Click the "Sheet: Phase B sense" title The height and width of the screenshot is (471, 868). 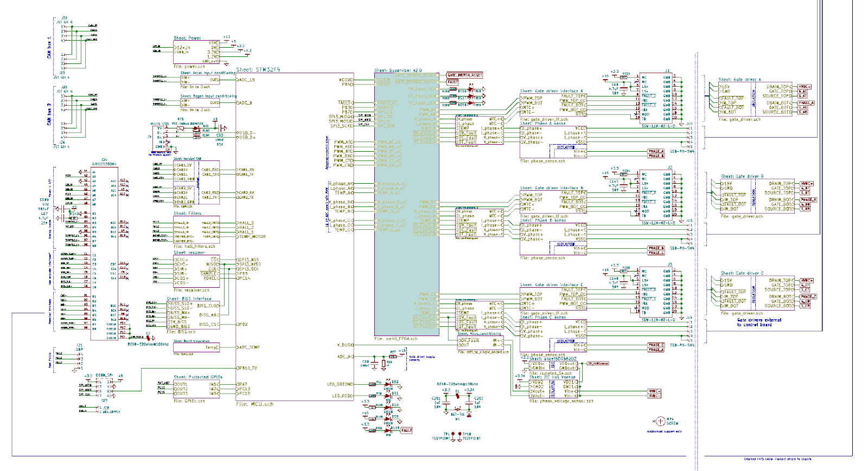coord(542,221)
